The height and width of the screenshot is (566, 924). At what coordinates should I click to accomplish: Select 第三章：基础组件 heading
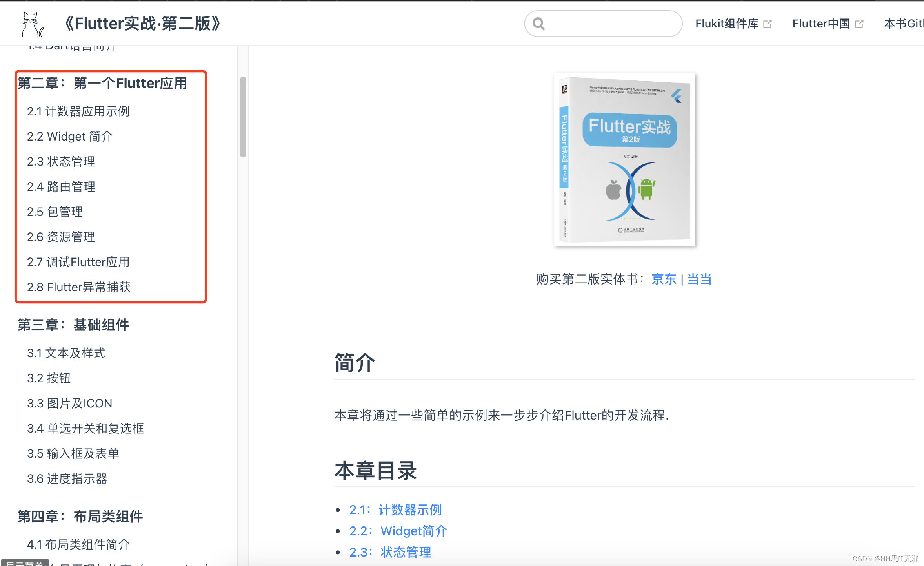pyautogui.click(x=73, y=325)
